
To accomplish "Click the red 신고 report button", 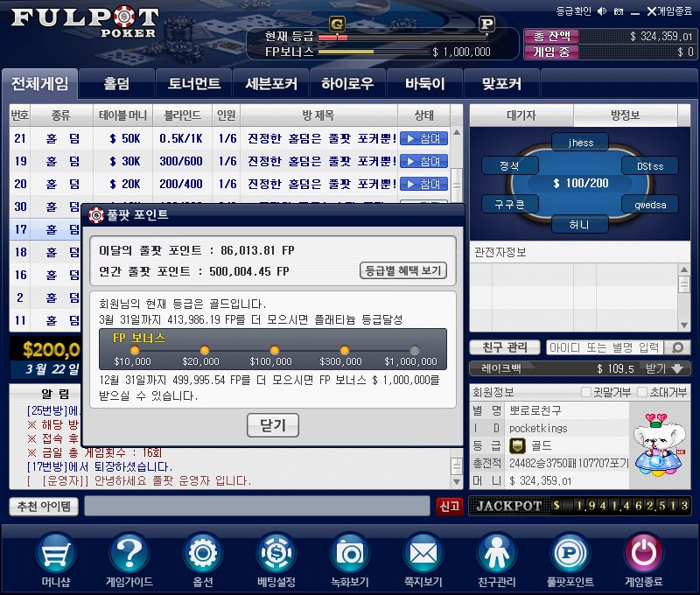I will pyautogui.click(x=450, y=506).
